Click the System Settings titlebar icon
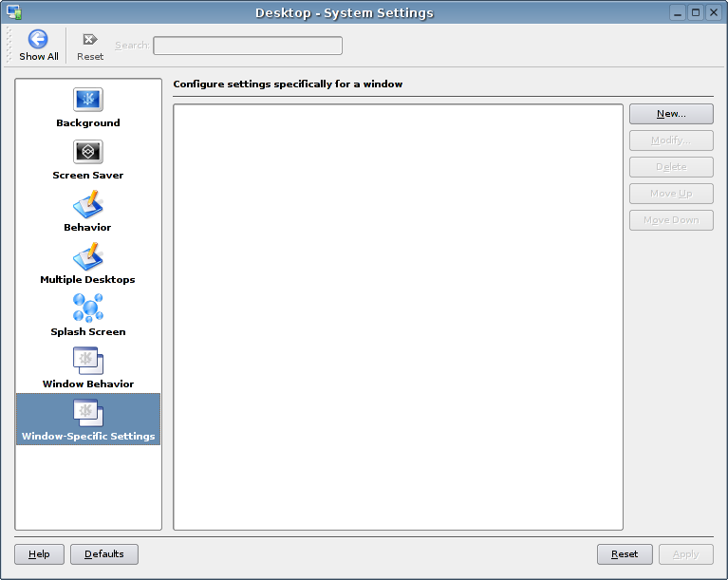728x580 pixels. pyautogui.click(x=14, y=12)
